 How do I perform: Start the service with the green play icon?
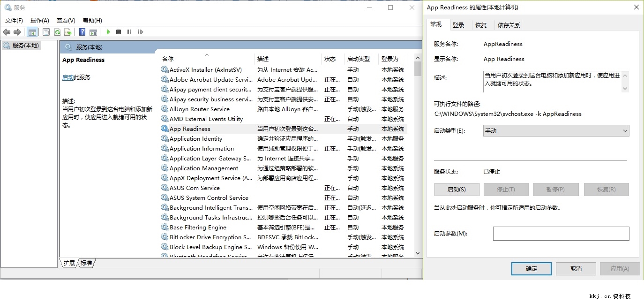coord(108,32)
